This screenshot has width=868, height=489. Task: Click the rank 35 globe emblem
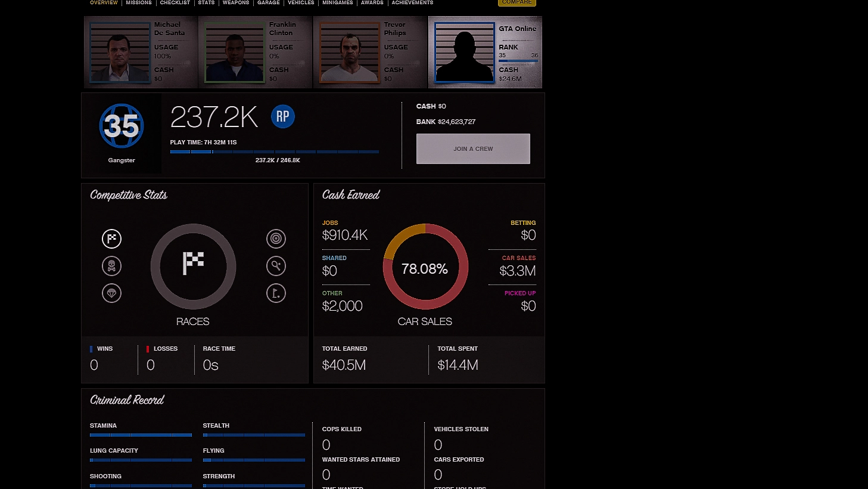click(x=122, y=126)
